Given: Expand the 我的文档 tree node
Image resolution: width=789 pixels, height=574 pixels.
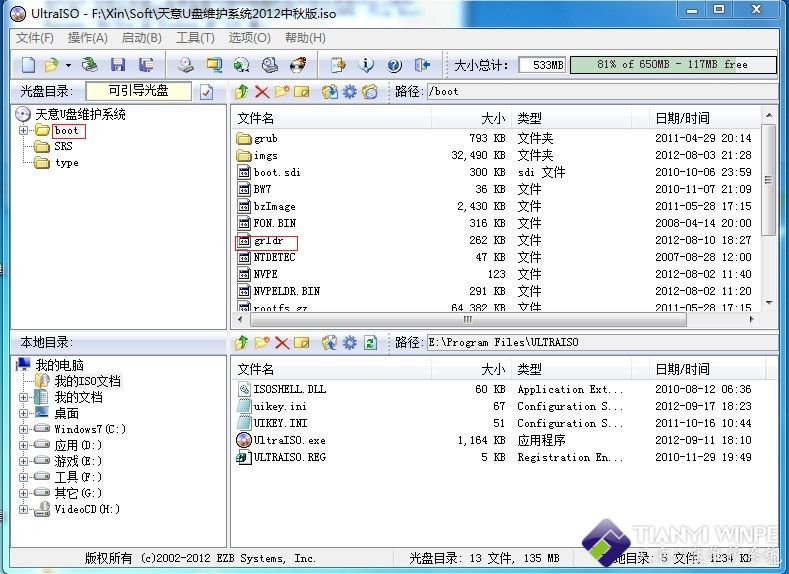Looking at the screenshot, I should [24, 397].
